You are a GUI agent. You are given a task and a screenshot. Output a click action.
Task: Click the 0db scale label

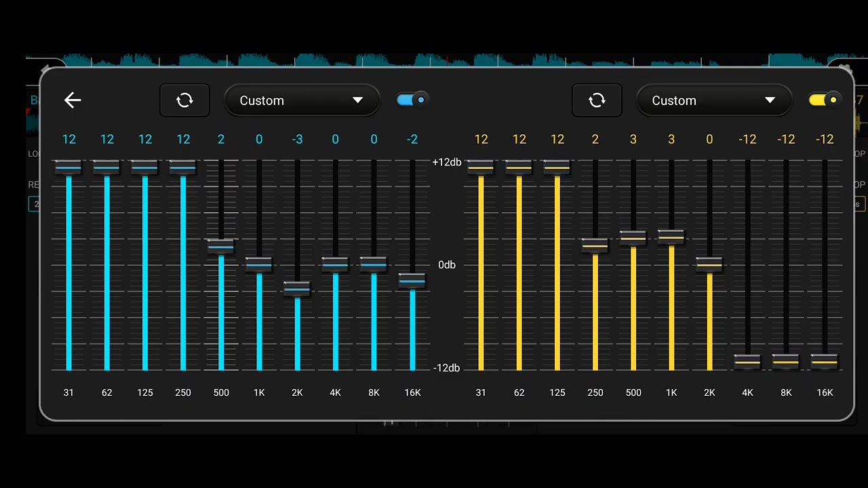click(447, 265)
